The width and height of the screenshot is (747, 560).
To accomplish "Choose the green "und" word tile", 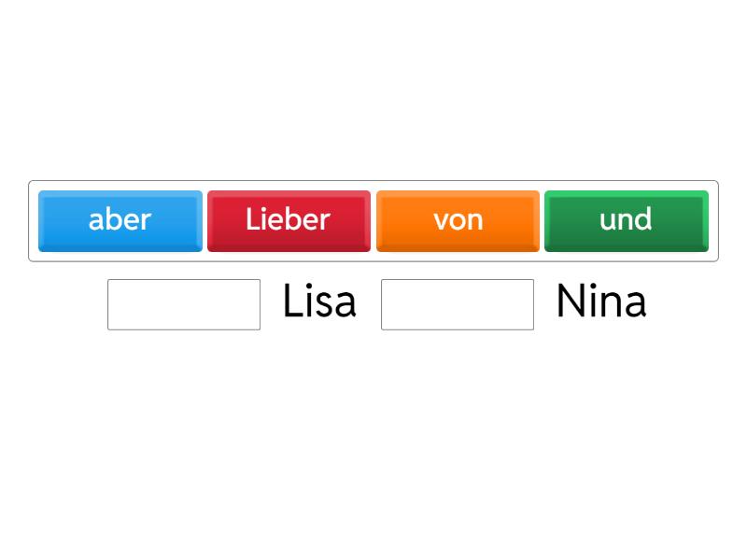I will [x=626, y=220].
